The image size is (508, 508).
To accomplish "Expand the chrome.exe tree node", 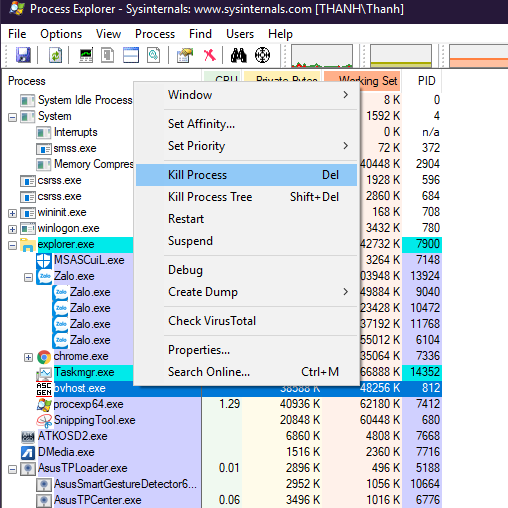I will (x=28, y=357).
